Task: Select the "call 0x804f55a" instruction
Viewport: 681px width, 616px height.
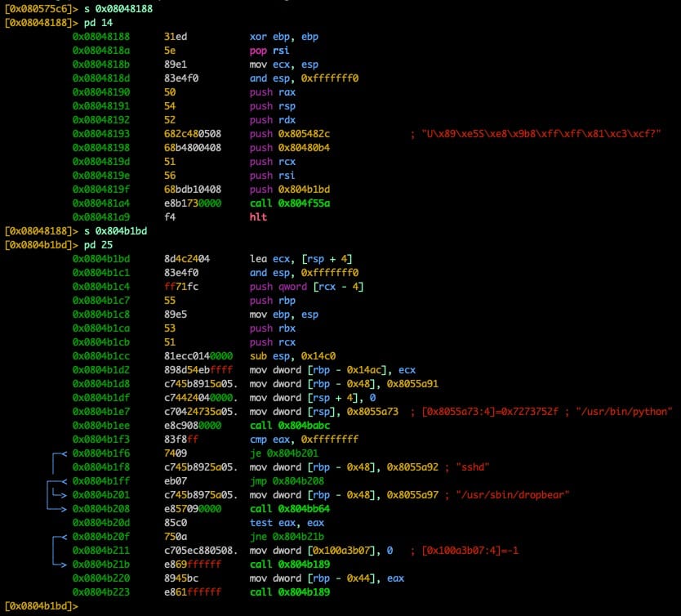Action: [290, 203]
